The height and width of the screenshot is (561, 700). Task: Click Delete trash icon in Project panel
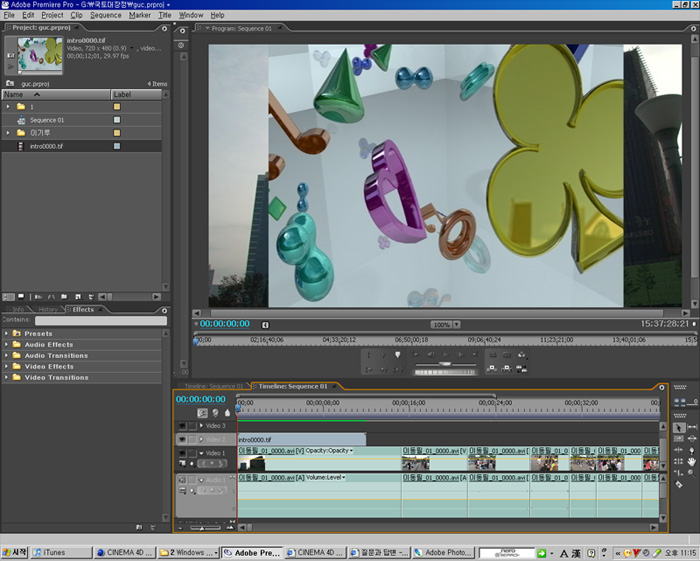(x=91, y=297)
